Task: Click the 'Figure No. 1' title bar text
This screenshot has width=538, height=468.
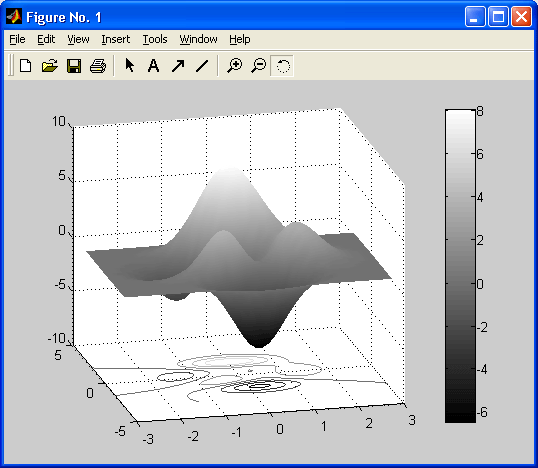Action: pyautogui.click(x=64, y=17)
